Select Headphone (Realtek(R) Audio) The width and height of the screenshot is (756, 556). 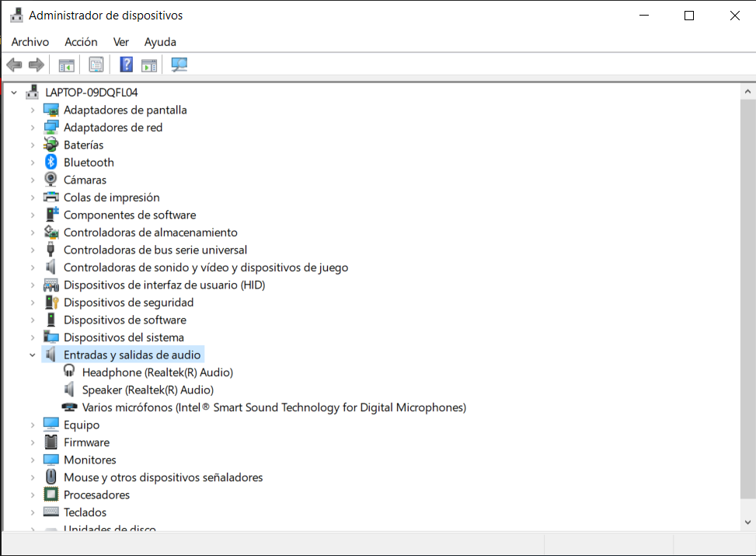coord(158,372)
